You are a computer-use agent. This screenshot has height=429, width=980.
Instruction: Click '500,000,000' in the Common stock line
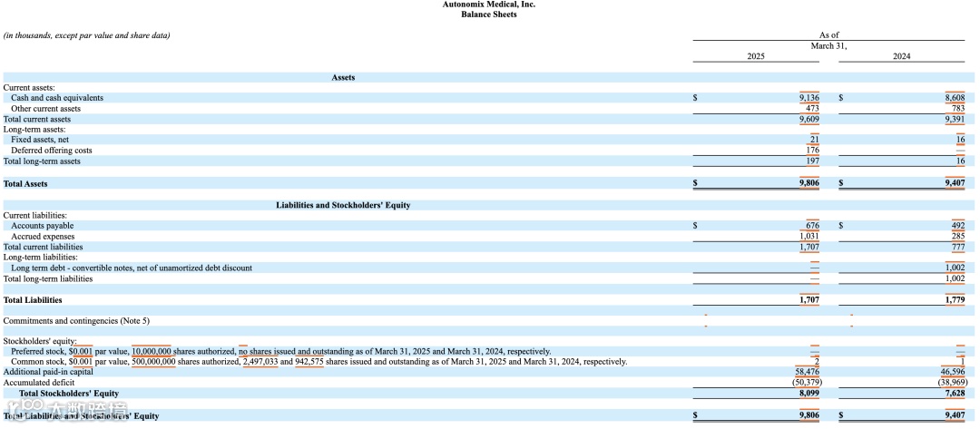coord(153,362)
